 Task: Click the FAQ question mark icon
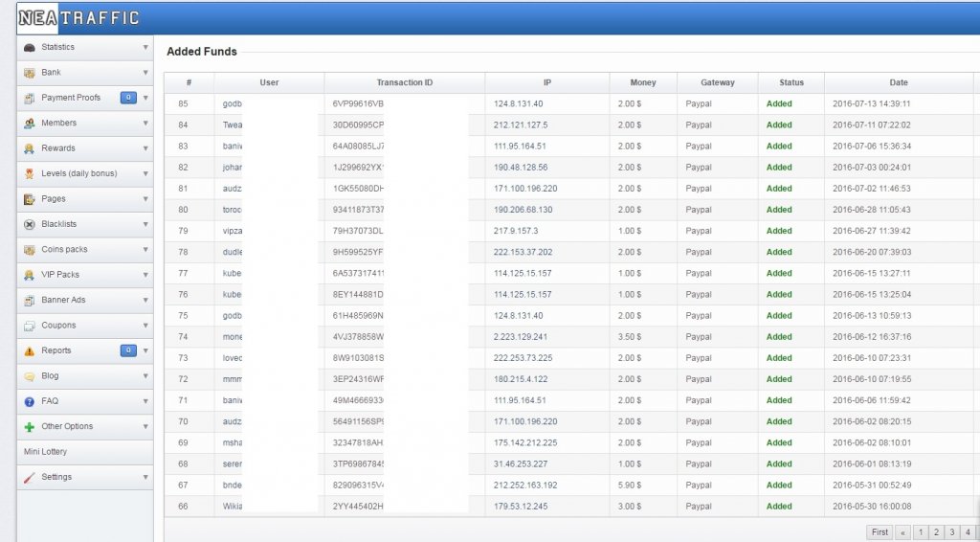click(x=30, y=402)
